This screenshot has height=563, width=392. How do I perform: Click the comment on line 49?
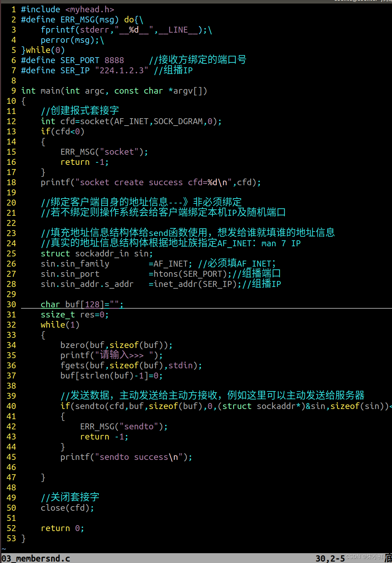pyautogui.click(x=70, y=497)
